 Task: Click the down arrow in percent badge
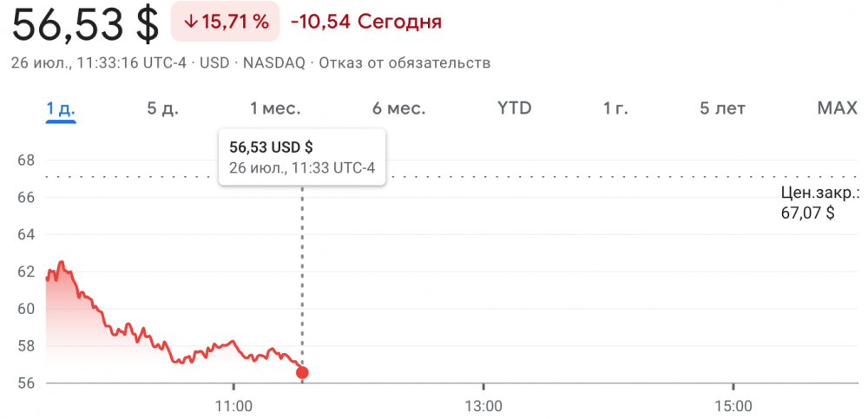(191, 23)
